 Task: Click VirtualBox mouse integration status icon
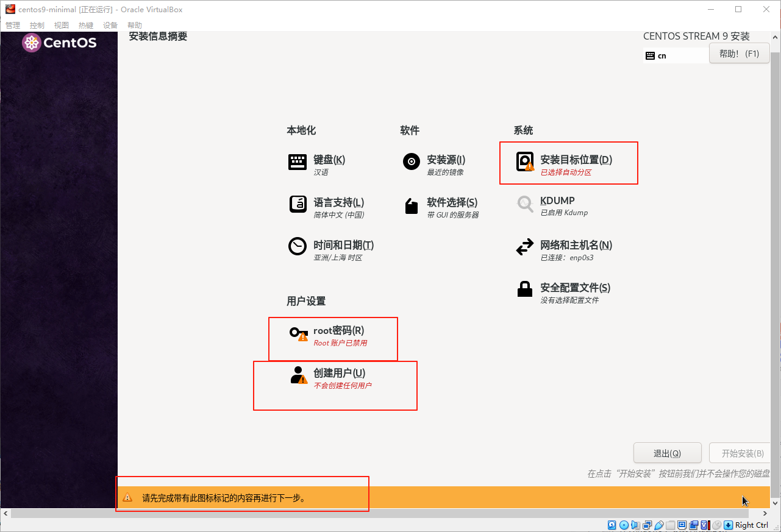716,525
